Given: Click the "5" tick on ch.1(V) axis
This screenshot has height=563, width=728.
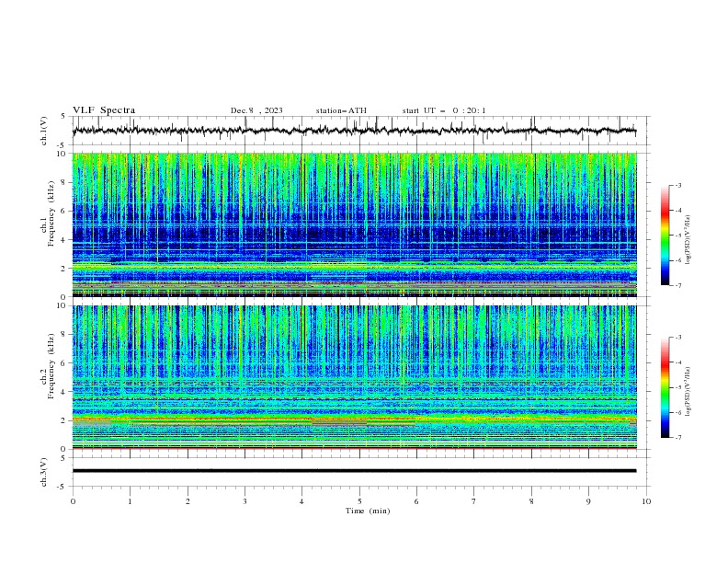Looking at the screenshot, I should 64,117.
